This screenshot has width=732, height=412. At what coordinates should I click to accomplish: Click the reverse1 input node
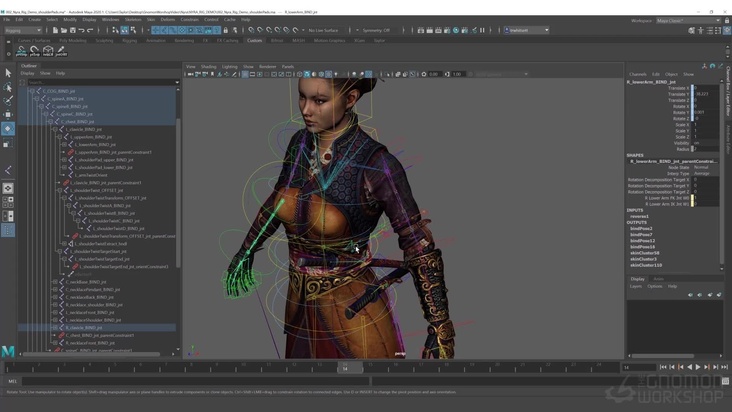[x=639, y=216]
